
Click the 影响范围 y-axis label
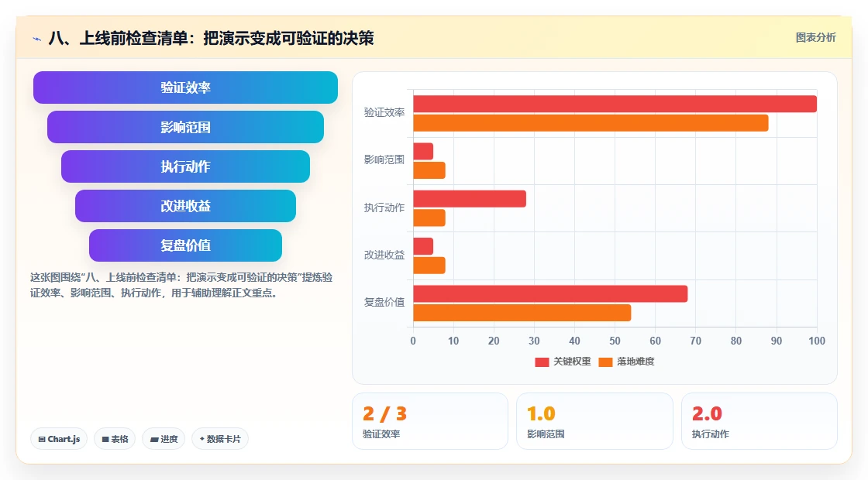click(384, 159)
